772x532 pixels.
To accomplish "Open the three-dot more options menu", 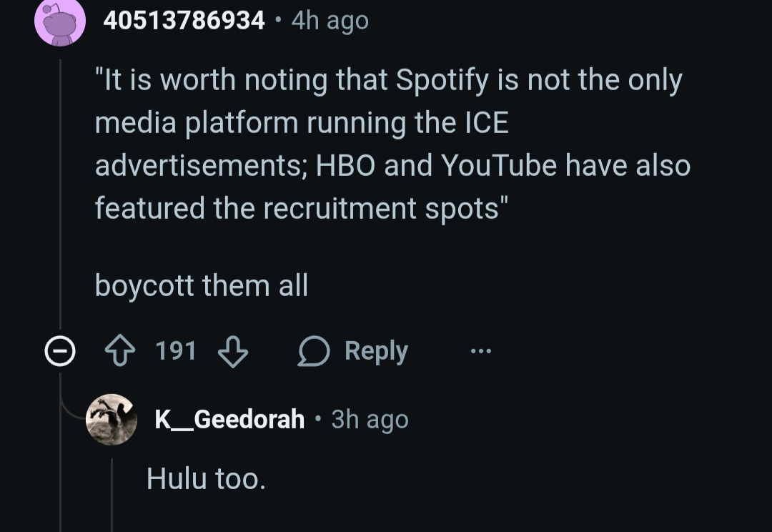I will click(480, 351).
